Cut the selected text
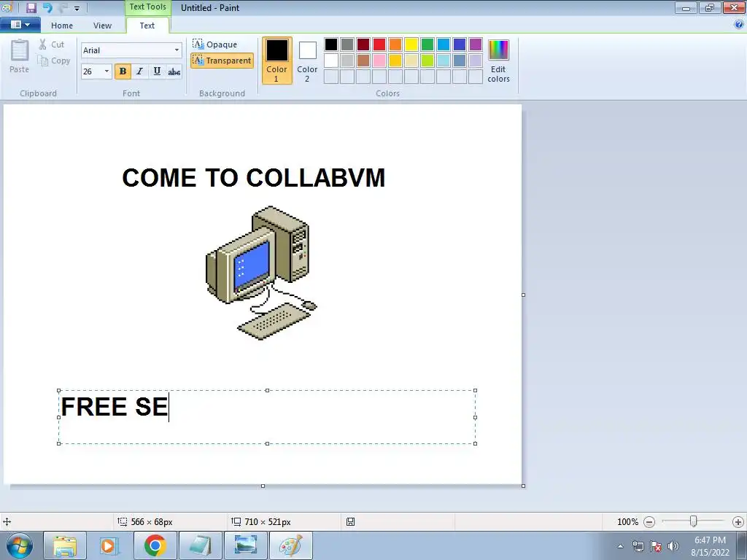This screenshot has width=747, height=560. tap(52, 44)
